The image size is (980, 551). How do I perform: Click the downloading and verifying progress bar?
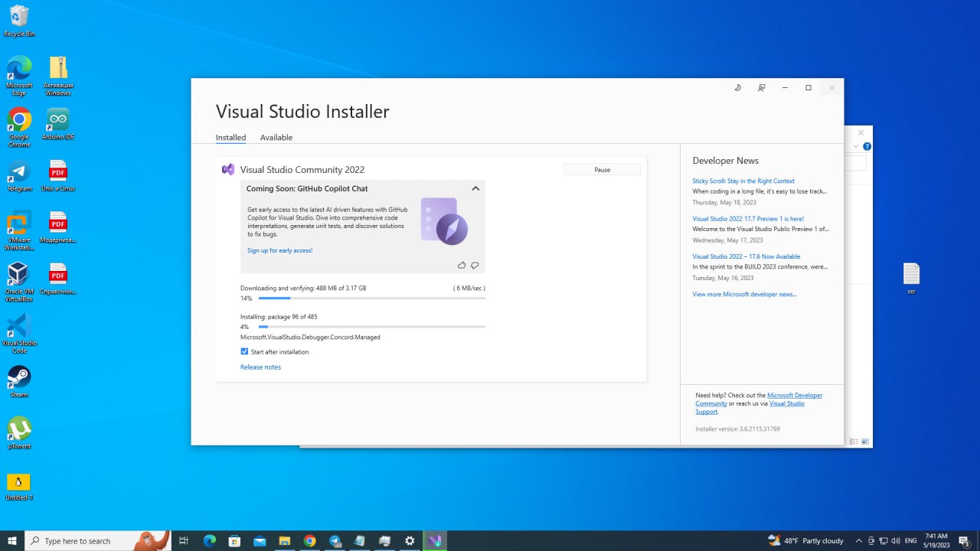[372, 298]
